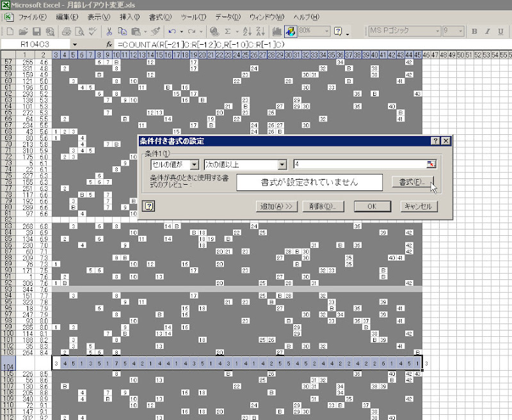512x420 pixels.
Task: Open the Paste options dropdown arrow
Action: coord(145,32)
